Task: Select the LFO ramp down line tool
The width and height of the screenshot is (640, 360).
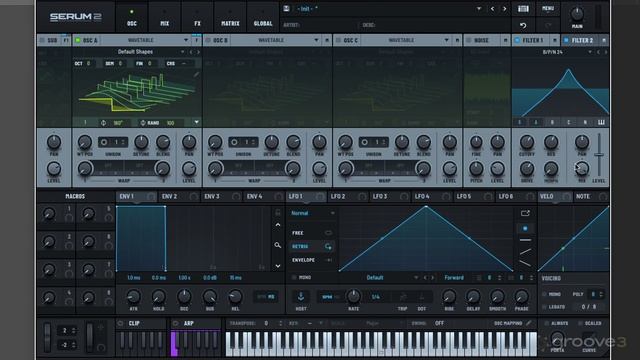Action: pos(525,264)
